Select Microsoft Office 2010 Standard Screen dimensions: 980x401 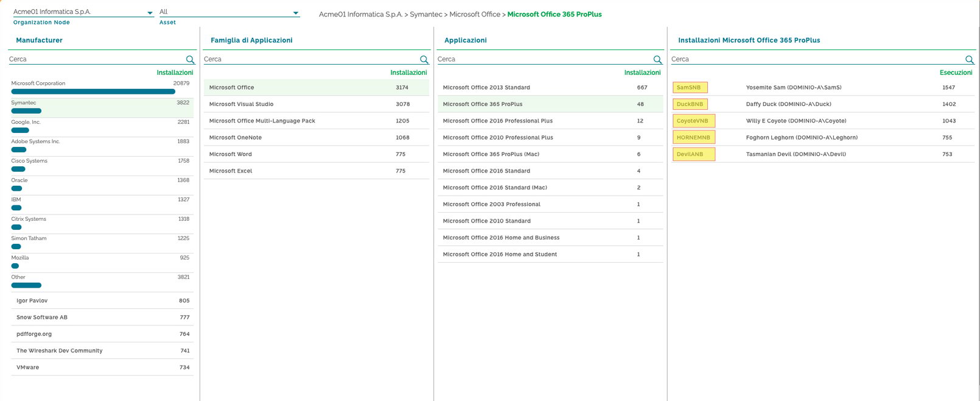click(x=550, y=221)
